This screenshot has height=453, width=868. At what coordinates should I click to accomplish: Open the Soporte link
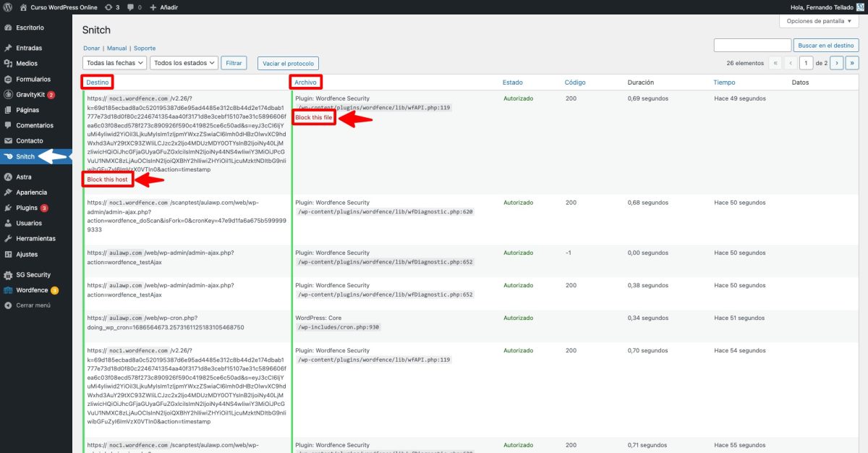tap(145, 48)
